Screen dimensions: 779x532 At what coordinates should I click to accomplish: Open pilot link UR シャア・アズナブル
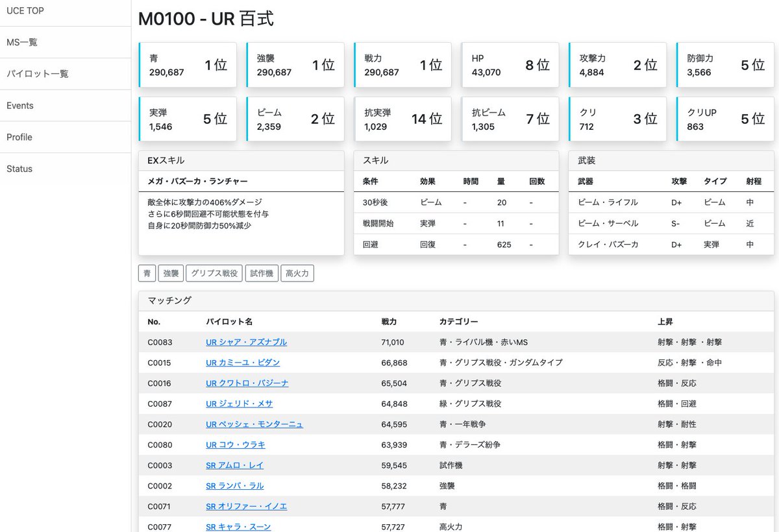click(246, 342)
